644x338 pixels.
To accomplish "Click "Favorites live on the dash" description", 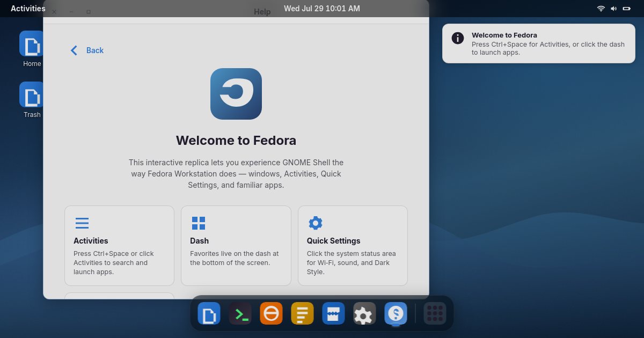I will tap(235, 258).
